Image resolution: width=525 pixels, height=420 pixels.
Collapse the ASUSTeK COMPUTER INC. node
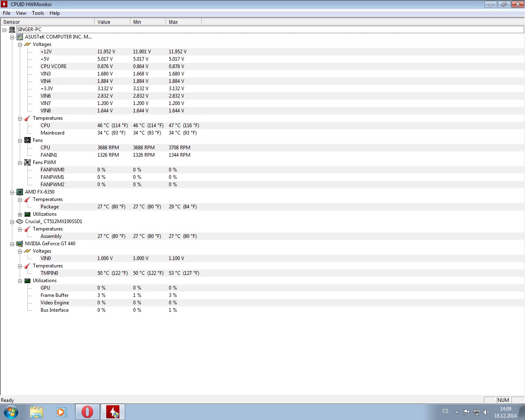(x=12, y=37)
